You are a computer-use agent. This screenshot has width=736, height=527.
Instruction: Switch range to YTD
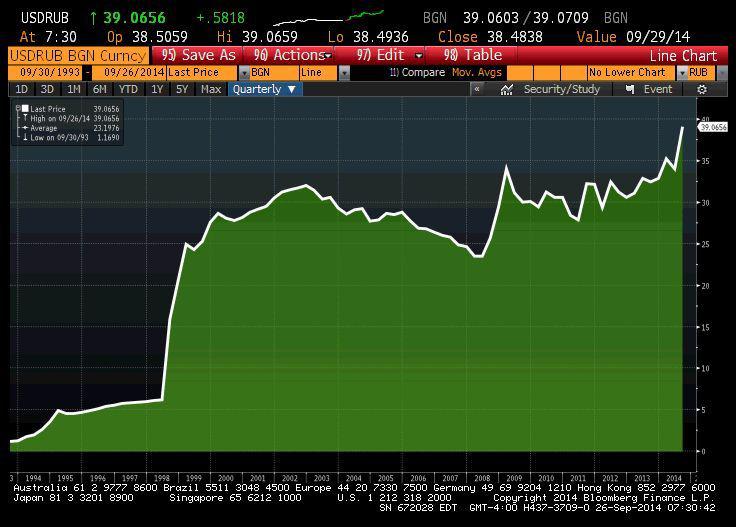[x=129, y=89]
